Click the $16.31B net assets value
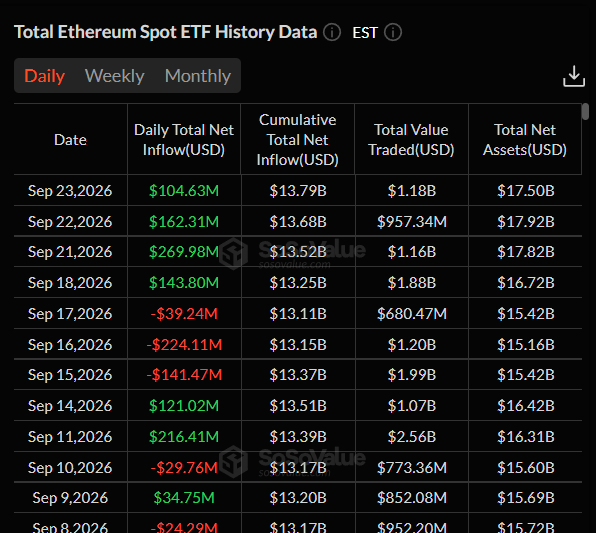The height and width of the screenshot is (533, 596). pyautogui.click(x=526, y=437)
